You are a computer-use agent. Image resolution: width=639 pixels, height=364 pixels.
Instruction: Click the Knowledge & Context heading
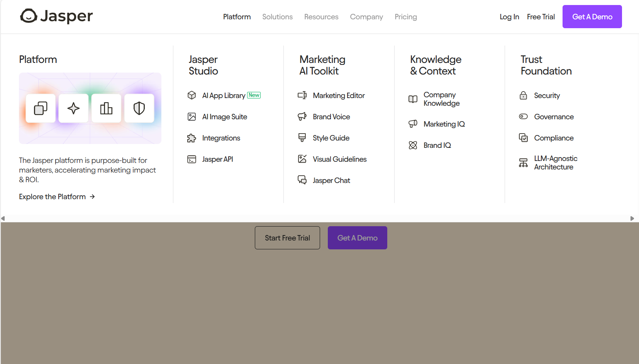436,65
